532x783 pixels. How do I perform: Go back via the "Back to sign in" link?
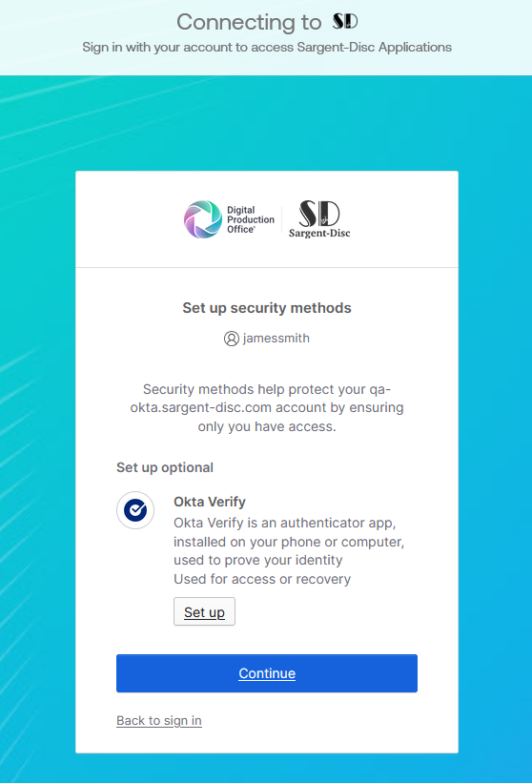(x=158, y=721)
